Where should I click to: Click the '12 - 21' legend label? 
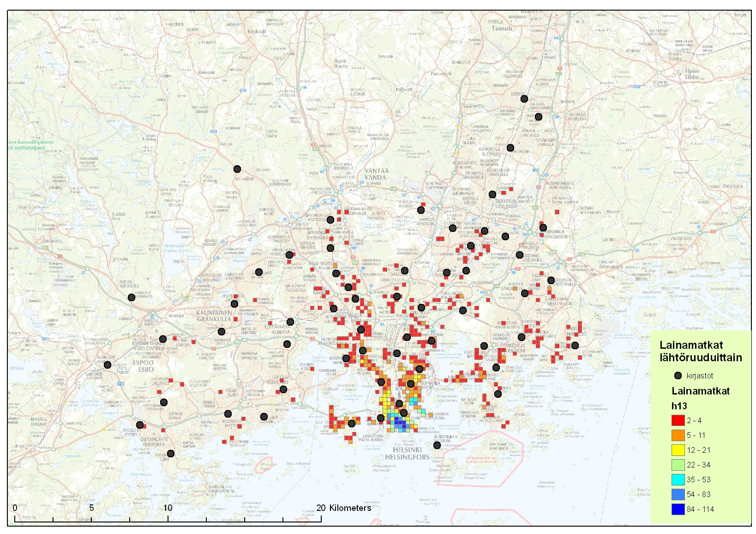[x=698, y=450]
